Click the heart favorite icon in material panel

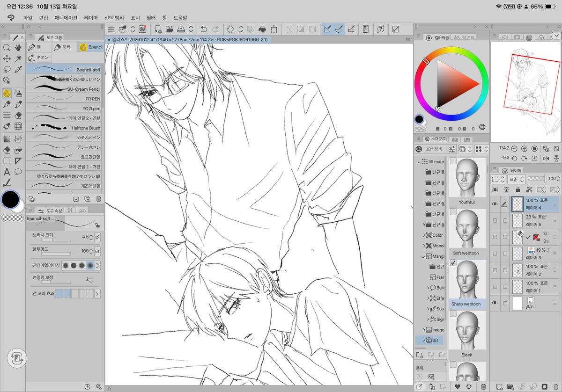pyautogui.click(x=458, y=386)
